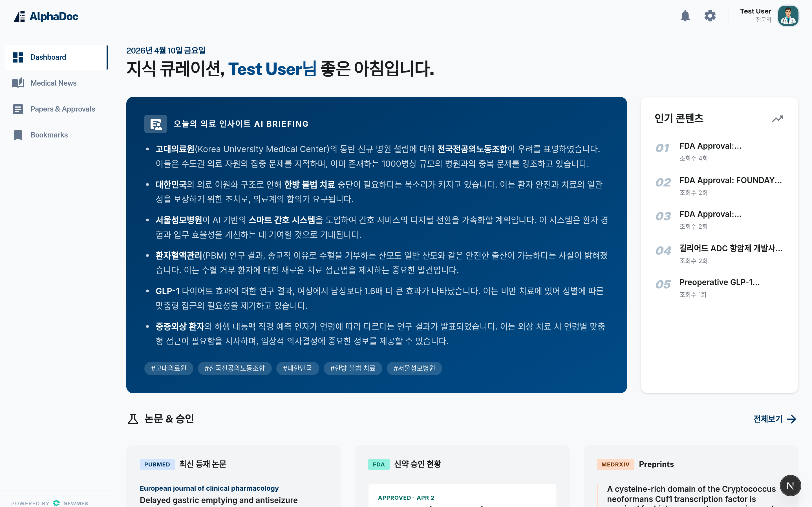This screenshot has height=507, width=812.
Task: Go to Medical News in sidebar
Action: (53, 83)
